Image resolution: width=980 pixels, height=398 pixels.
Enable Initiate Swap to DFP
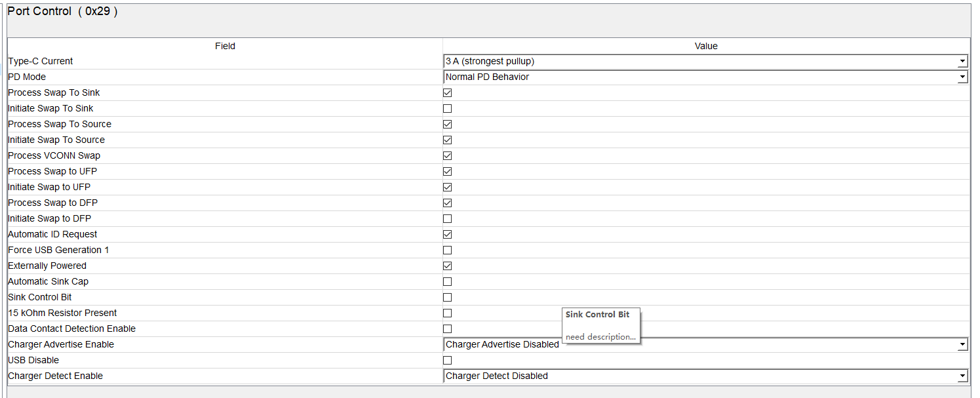447,218
